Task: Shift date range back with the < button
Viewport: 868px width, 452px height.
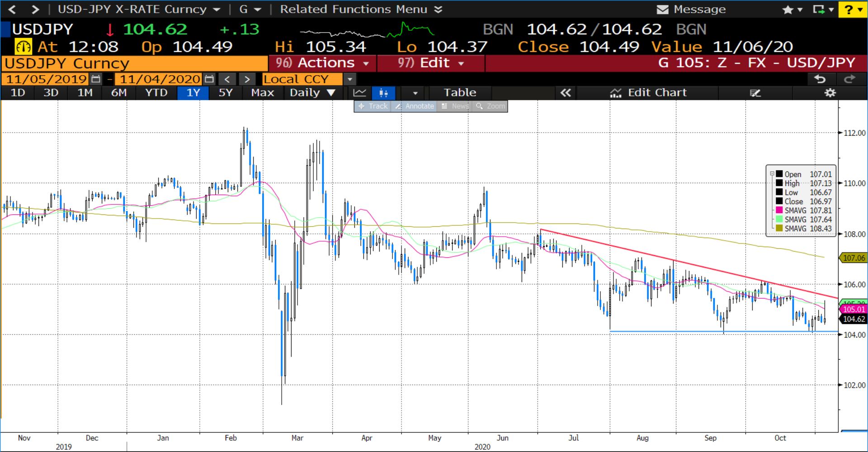Action: pyautogui.click(x=227, y=79)
